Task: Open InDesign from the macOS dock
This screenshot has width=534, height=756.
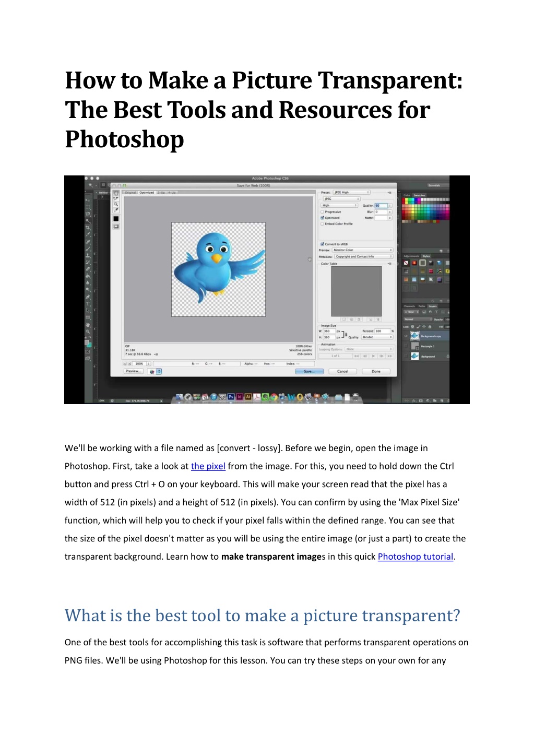Action: point(240,397)
